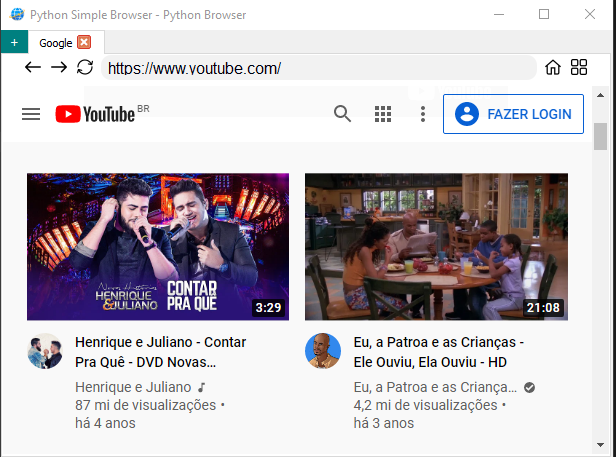
Task: Open YouTube search magnifier
Action: pos(342,114)
